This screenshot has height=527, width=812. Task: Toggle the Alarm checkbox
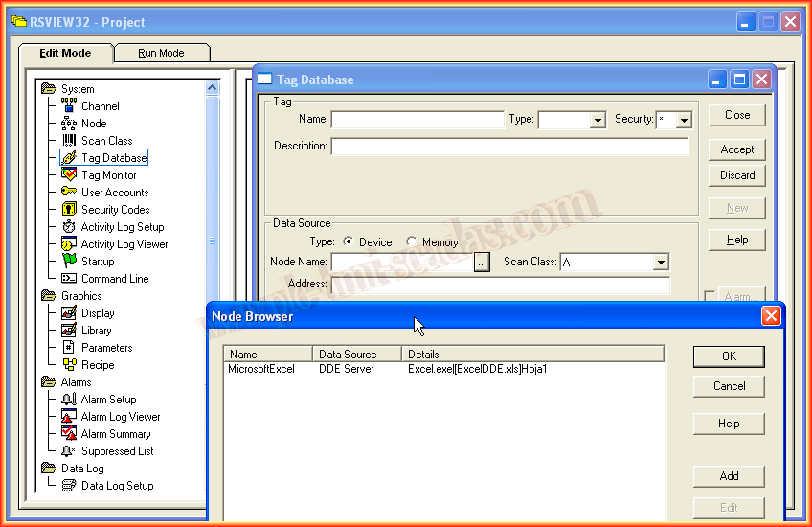pyautogui.click(x=710, y=297)
